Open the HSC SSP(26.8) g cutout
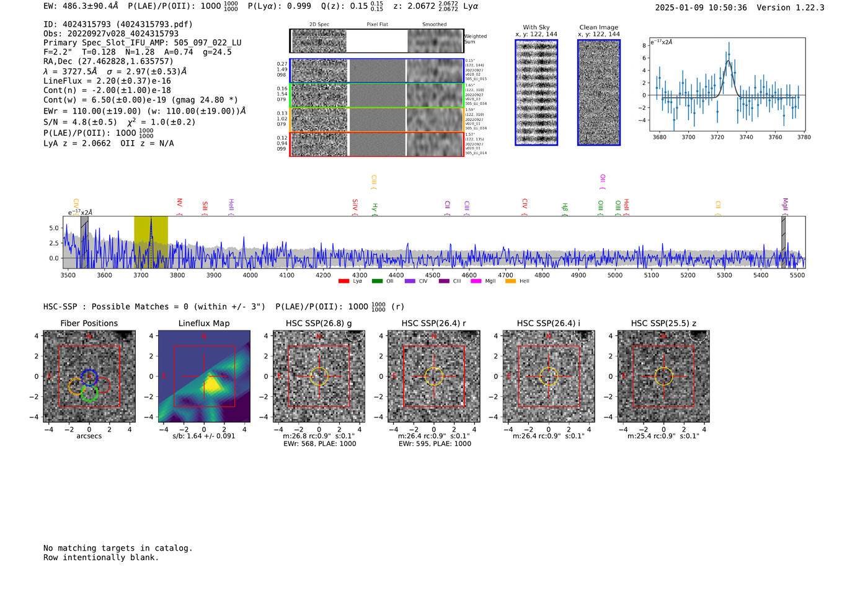This screenshot has height=591, width=868. point(319,376)
